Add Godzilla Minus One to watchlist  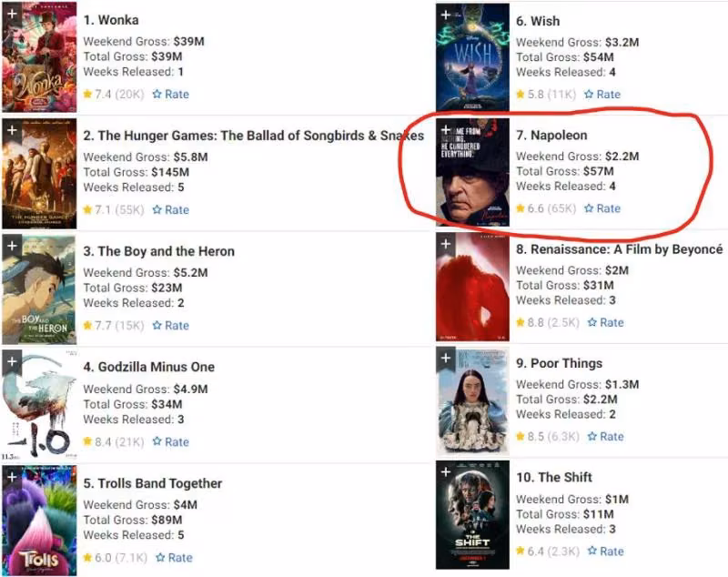click(12, 361)
